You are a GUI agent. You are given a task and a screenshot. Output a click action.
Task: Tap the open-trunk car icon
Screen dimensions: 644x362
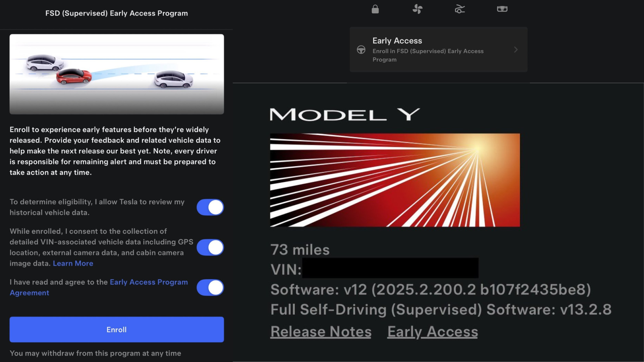[460, 9]
